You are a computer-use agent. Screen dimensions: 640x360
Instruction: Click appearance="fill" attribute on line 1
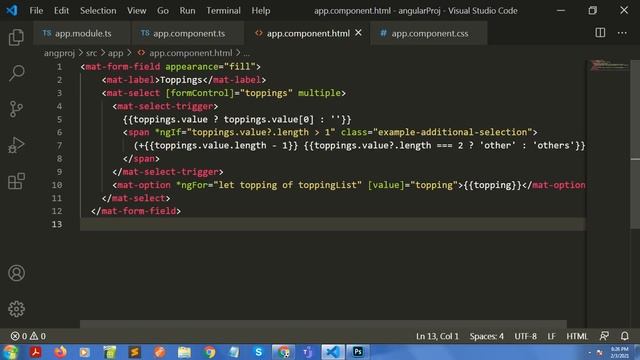tap(210, 67)
